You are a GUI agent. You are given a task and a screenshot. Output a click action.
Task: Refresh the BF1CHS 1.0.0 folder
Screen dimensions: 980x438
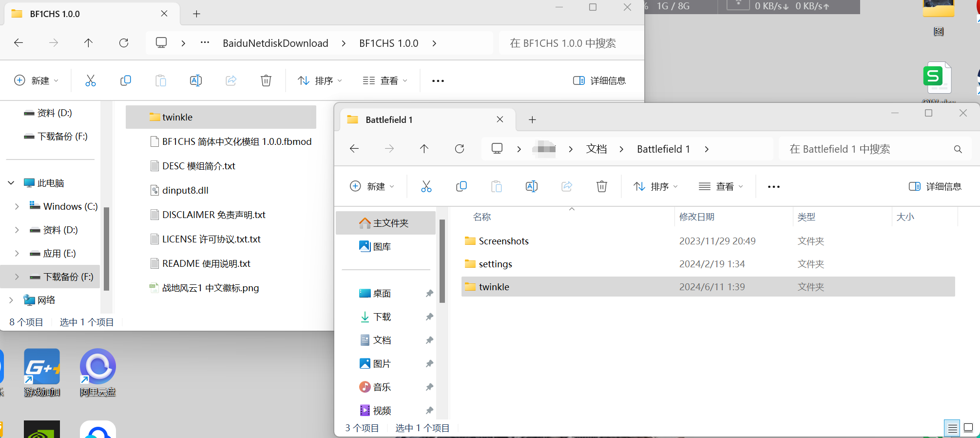[x=124, y=43]
